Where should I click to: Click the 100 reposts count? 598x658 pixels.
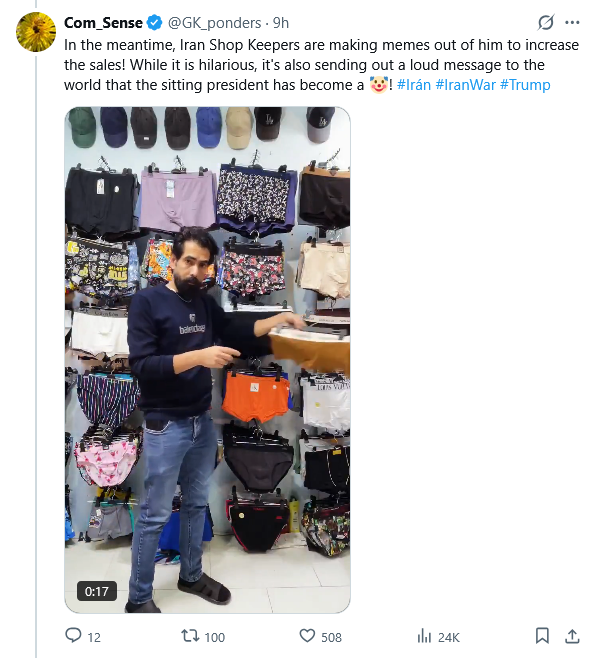(x=214, y=637)
